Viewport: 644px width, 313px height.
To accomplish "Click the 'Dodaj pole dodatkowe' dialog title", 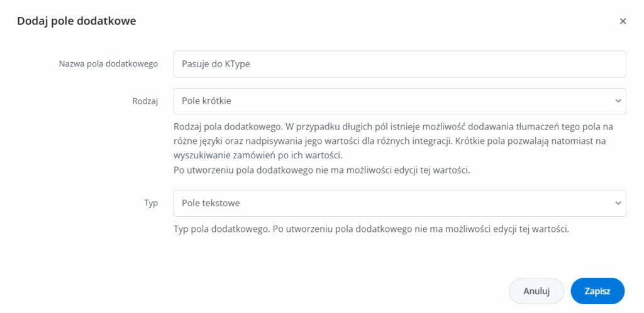I will click(x=77, y=21).
